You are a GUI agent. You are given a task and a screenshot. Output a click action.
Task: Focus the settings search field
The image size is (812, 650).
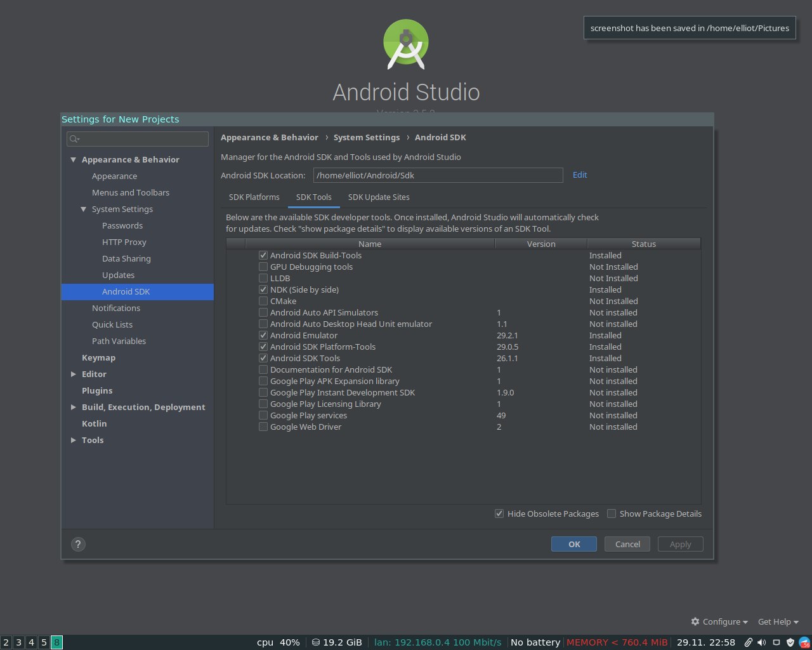(x=138, y=139)
